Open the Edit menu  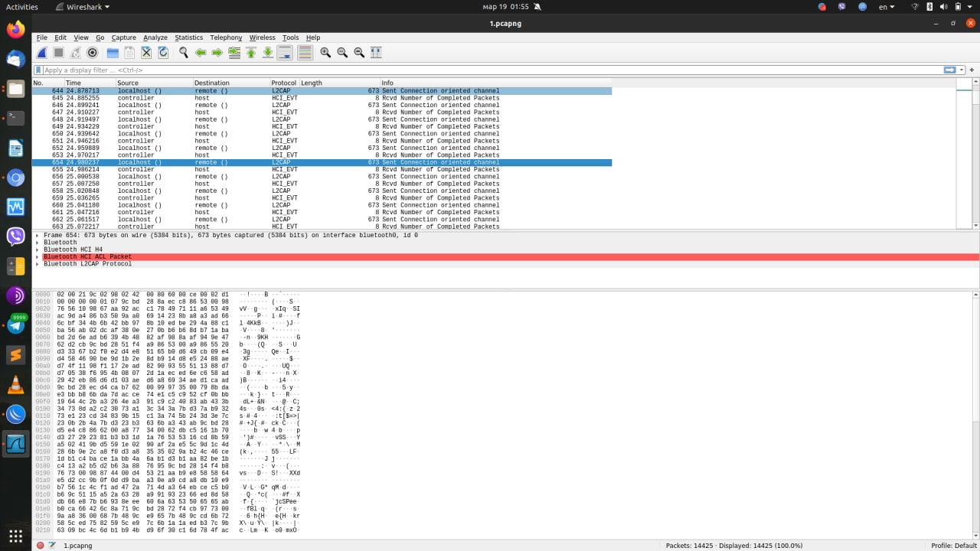[x=60, y=37]
